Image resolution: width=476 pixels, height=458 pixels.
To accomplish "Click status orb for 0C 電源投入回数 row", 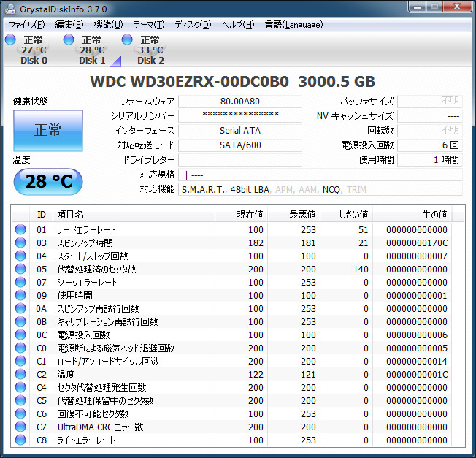I will 20,335.
